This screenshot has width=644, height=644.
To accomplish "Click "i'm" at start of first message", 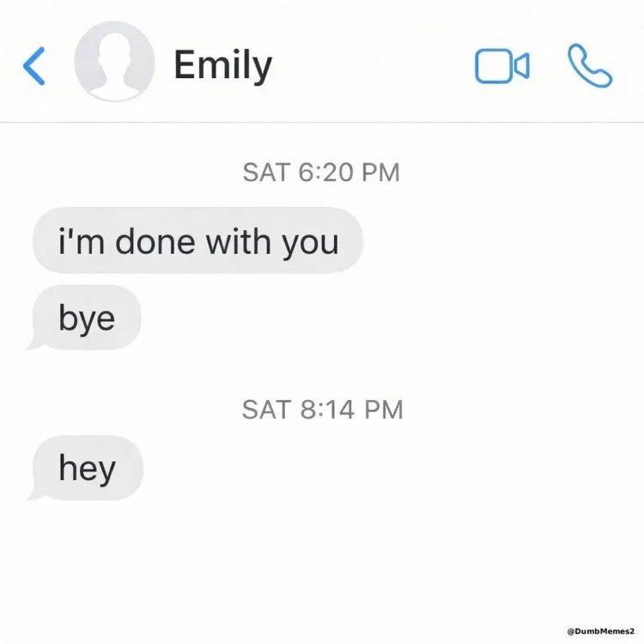I will pyautogui.click(x=82, y=241).
